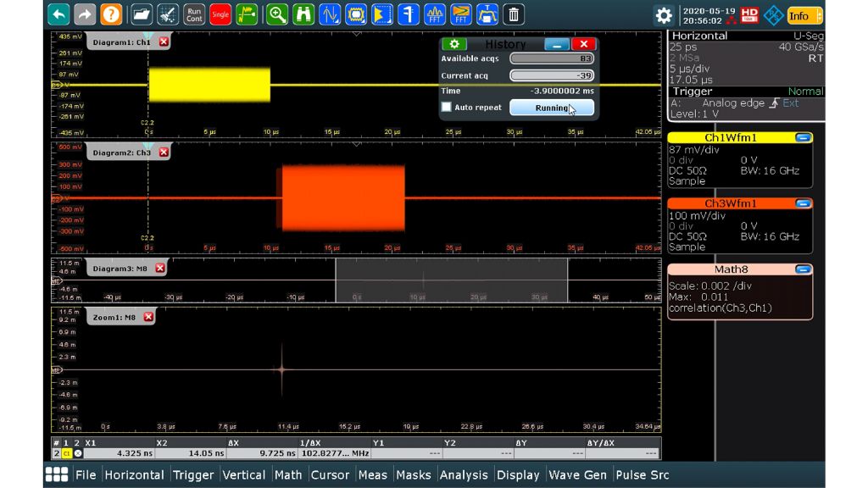Screen dimensions: 868x488
Task: Open the Help question mark icon
Action: coord(111,14)
